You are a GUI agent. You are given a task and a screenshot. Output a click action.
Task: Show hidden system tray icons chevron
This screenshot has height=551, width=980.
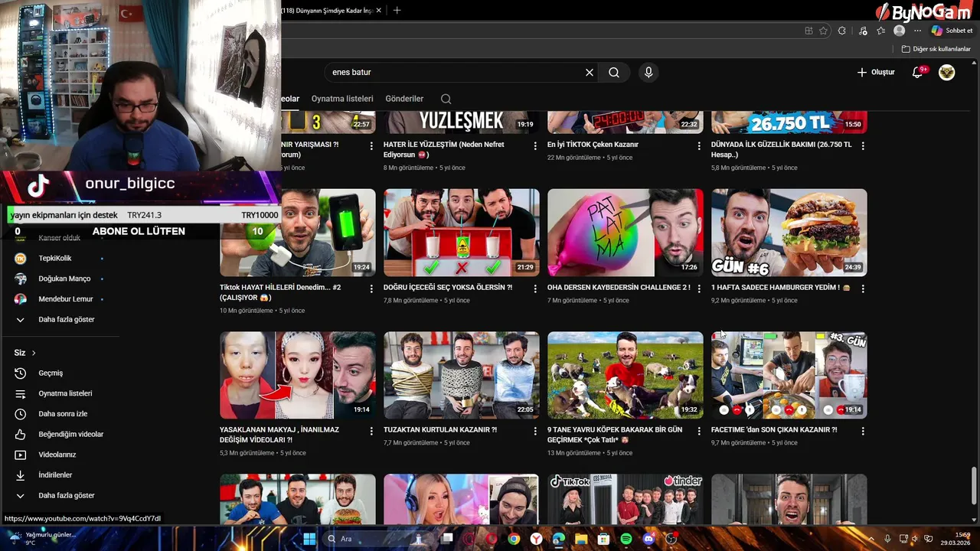tap(871, 539)
